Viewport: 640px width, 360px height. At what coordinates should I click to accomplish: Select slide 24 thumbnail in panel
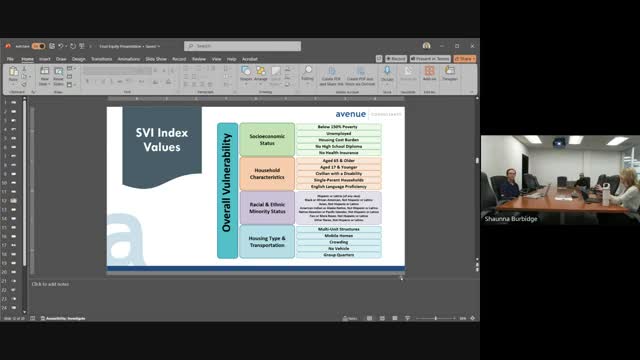13,308
